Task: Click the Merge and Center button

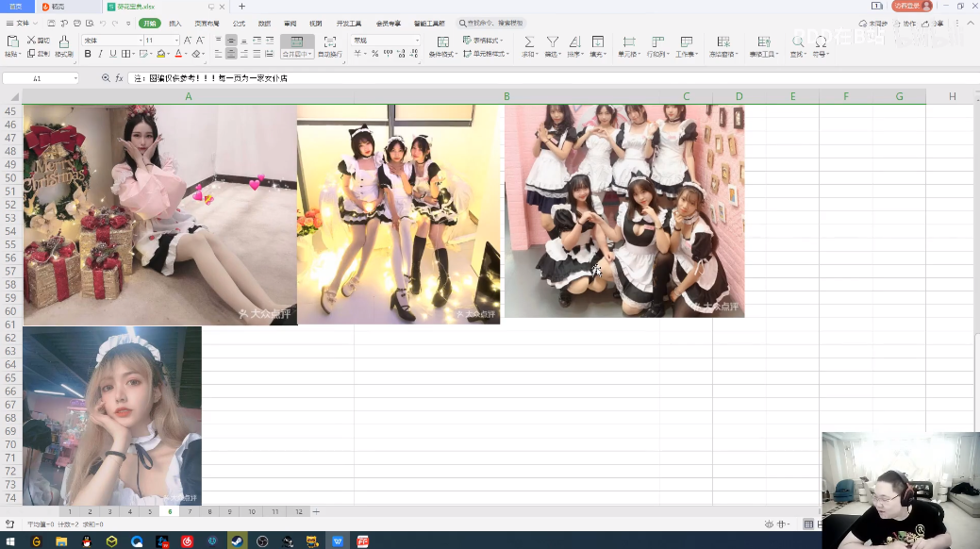Action: [297, 42]
